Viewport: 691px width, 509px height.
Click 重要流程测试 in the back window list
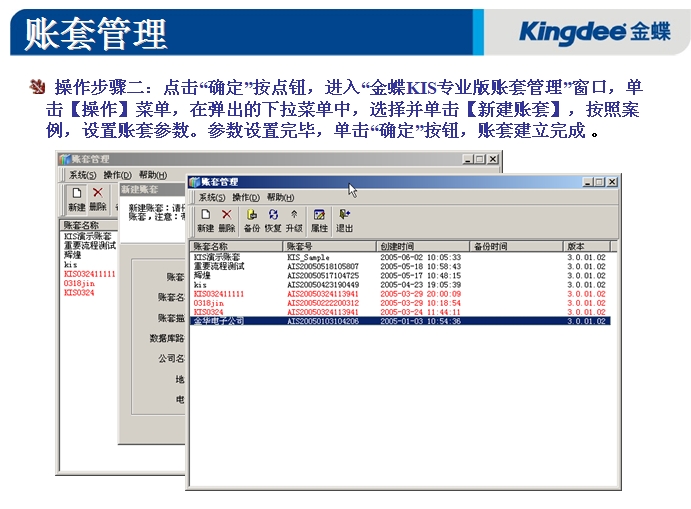coord(89,245)
